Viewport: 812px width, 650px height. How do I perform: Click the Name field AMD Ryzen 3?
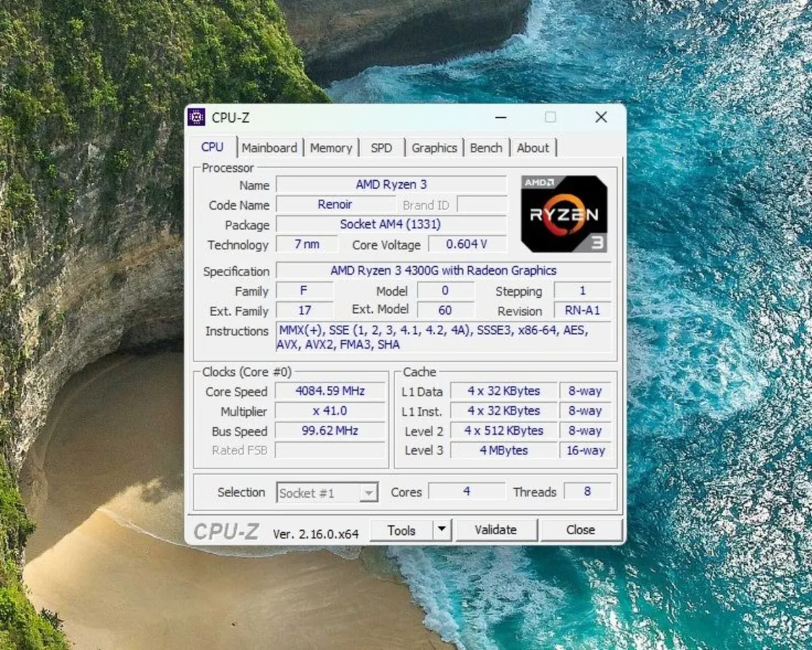click(391, 184)
